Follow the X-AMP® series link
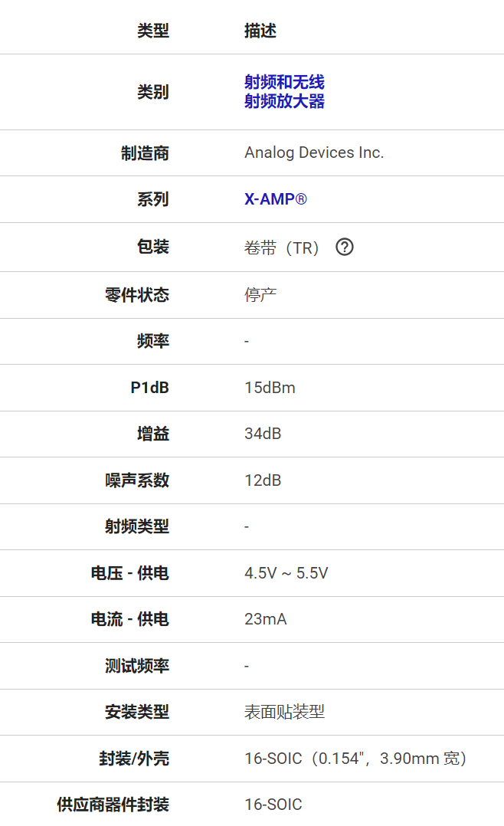The width and height of the screenshot is (504, 826). (275, 199)
